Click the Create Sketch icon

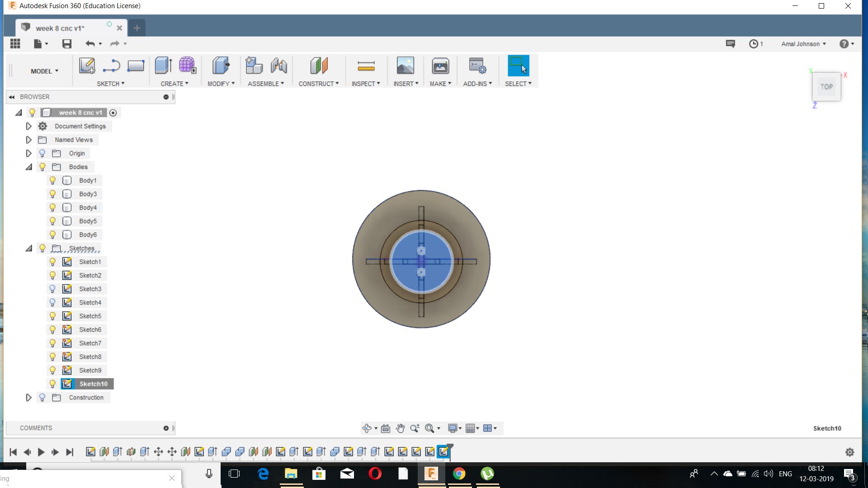click(x=87, y=66)
